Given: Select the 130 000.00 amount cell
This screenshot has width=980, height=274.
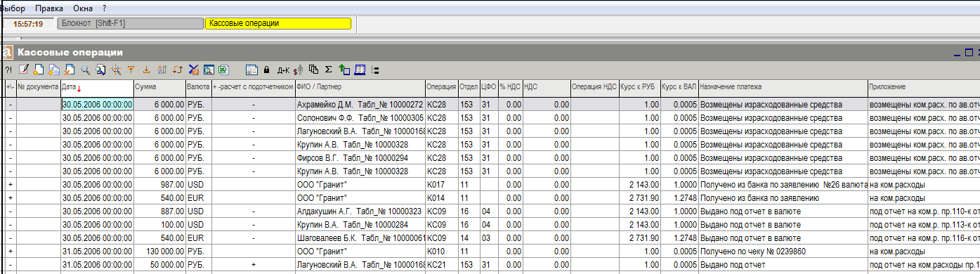Looking at the screenshot, I should point(159,251).
